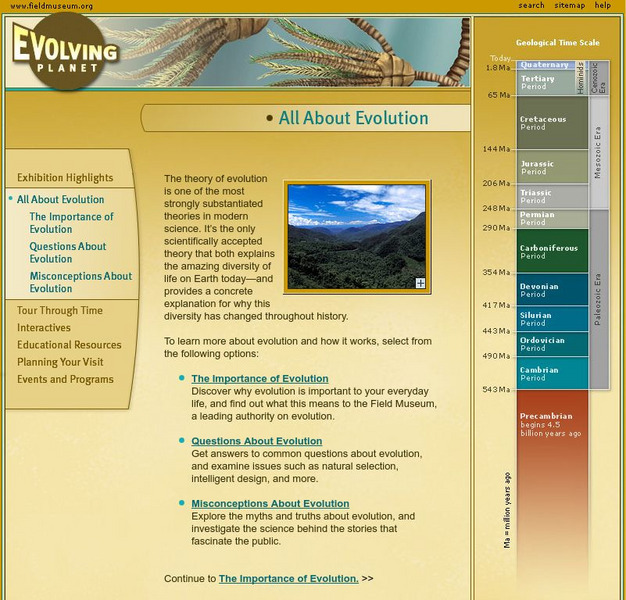Click the Mesozoic Era vertical bar

[x=599, y=152]
